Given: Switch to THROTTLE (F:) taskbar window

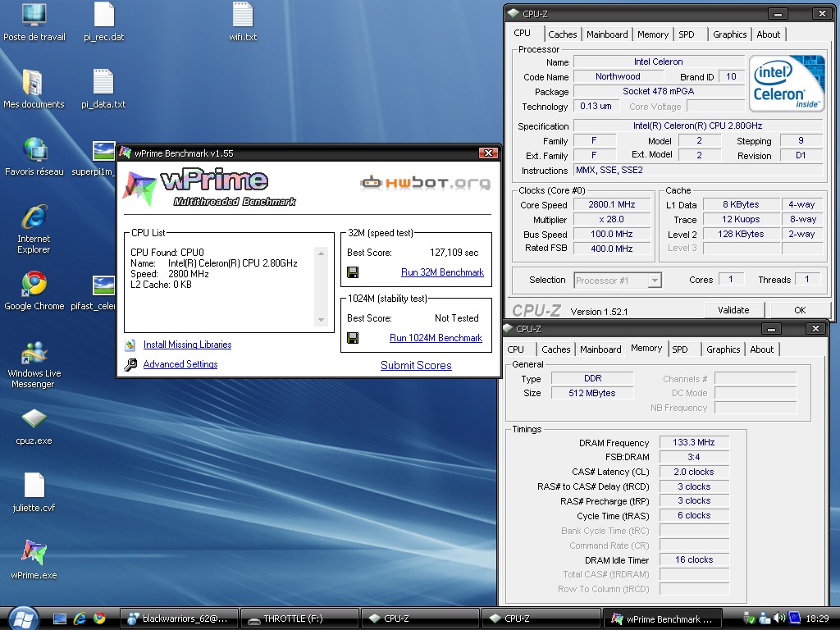Looking at the screenshot, I should pyautogui.click(x=299, y=619).
